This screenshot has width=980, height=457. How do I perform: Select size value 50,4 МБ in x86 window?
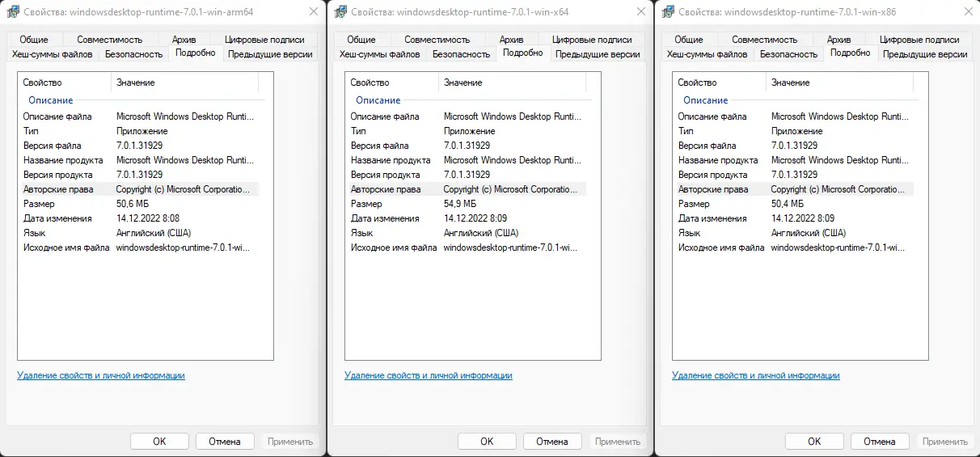coord(788,204)
